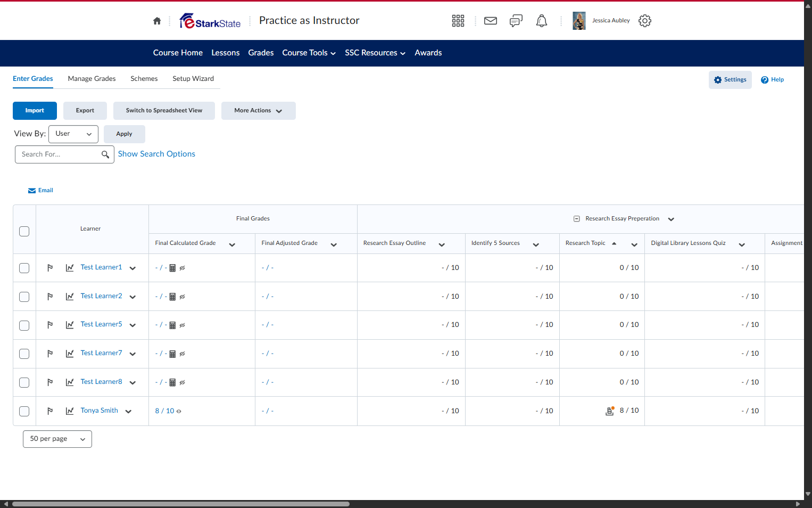
Task: Open the course selector grid icon
Action: (458, 21)
